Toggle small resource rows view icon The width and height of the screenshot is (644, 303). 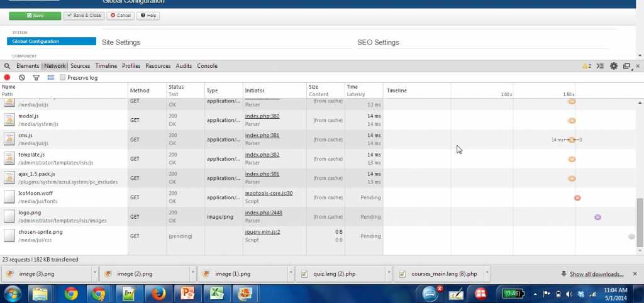click(x=51, y=77)
